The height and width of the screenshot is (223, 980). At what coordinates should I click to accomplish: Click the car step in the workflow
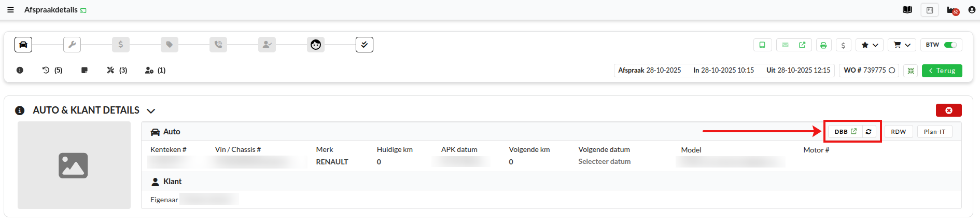pos(23,45)
